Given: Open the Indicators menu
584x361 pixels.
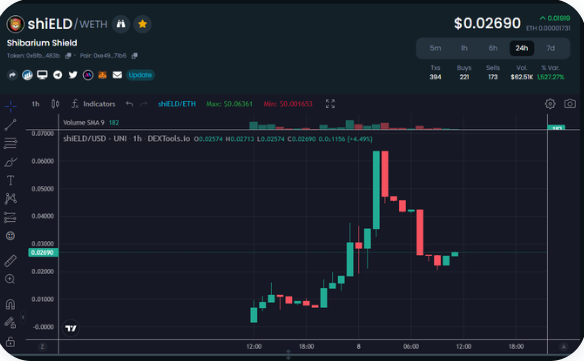Looking at the screenshot, I should [x=93, y=104].
